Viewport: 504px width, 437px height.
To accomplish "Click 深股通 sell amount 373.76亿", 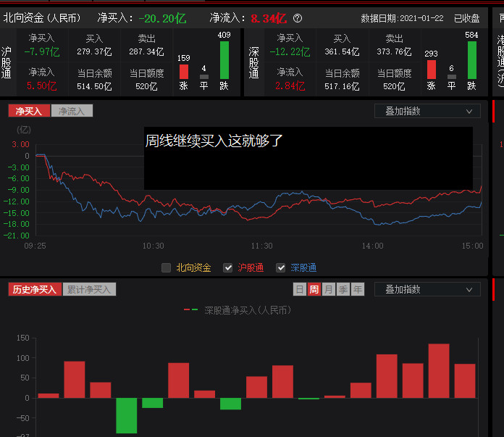I will point(394,51).
